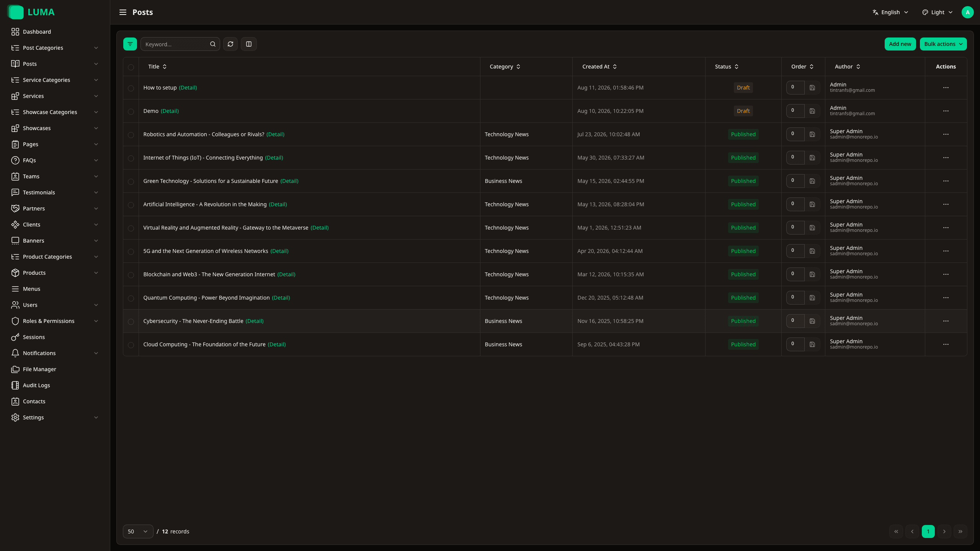Open Detail link for Cybersecurity post
The height and width of the screenshot is (551, 980).
click(x=255, y=321)
